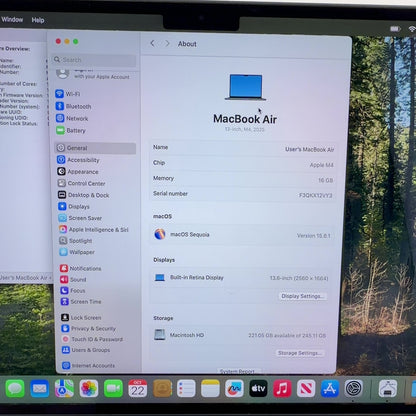The image size is (416, 416).
Task: Click the MacBook Air laptop image
Action: tap(246, 87)
